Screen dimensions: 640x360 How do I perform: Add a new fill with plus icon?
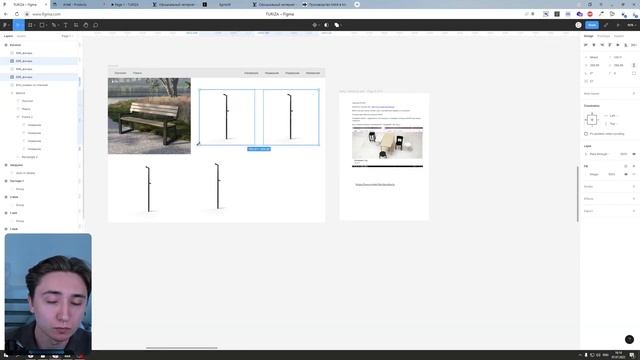coord(634,166)
